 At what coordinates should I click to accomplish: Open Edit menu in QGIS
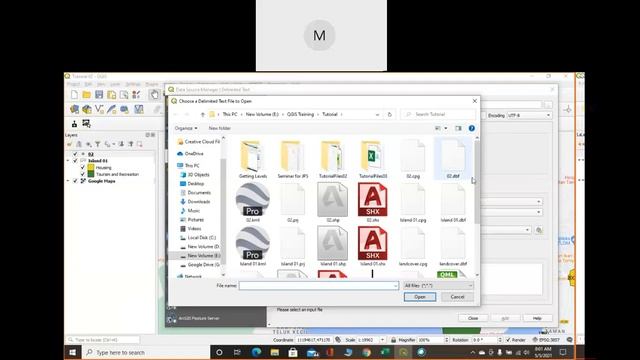pos(88,84)
